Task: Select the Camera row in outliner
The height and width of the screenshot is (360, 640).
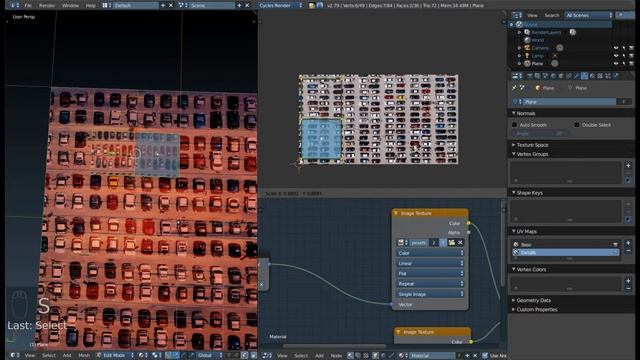Action: click(x=540, y=48)
